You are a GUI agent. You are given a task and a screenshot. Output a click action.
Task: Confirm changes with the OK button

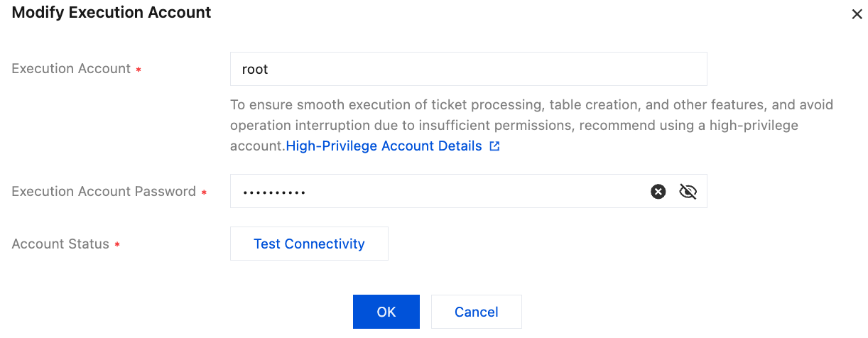pyautogui.click(x=386, y=312)
